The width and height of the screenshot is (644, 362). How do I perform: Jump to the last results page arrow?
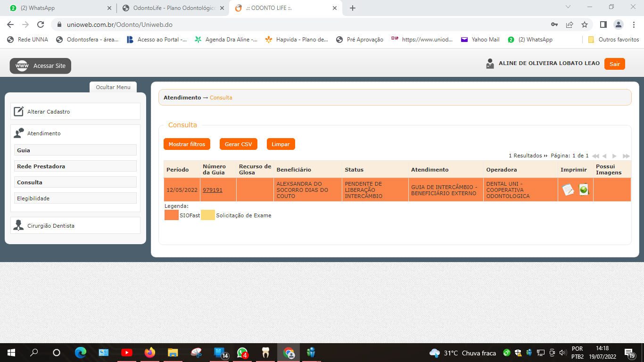(626, 156)
